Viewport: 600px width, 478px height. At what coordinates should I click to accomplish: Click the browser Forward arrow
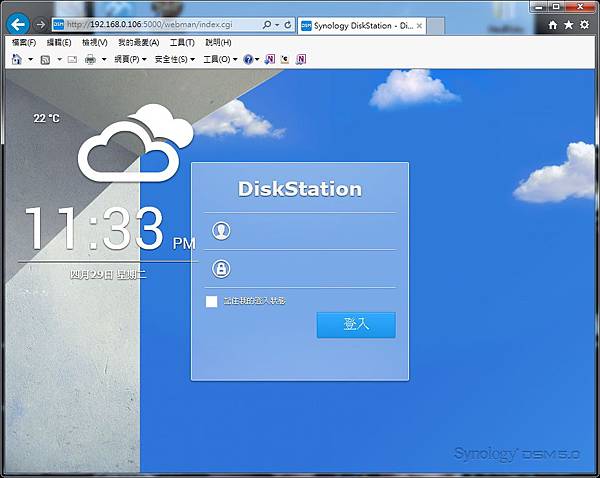click(x=40, y=25)
